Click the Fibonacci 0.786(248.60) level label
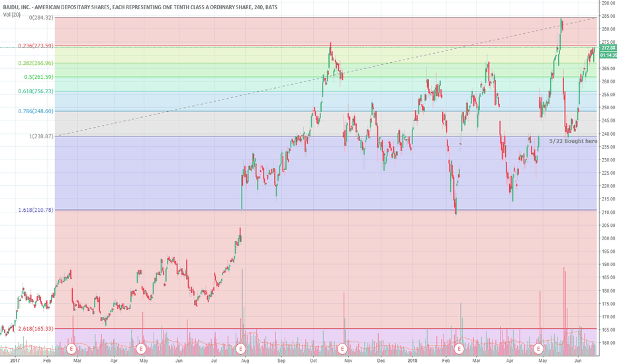 point(36,111)
